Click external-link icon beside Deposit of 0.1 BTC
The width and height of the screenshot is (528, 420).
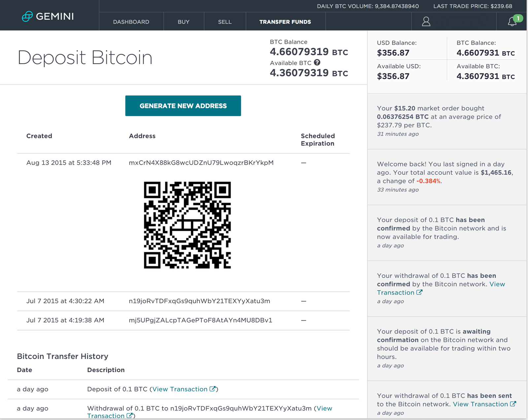213,389
